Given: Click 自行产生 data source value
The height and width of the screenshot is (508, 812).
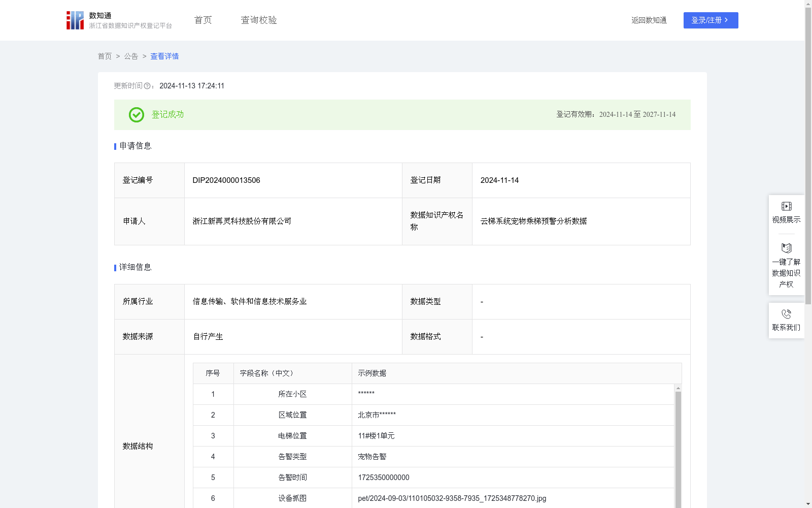Looking at the screenshot, I should point(208,336).
